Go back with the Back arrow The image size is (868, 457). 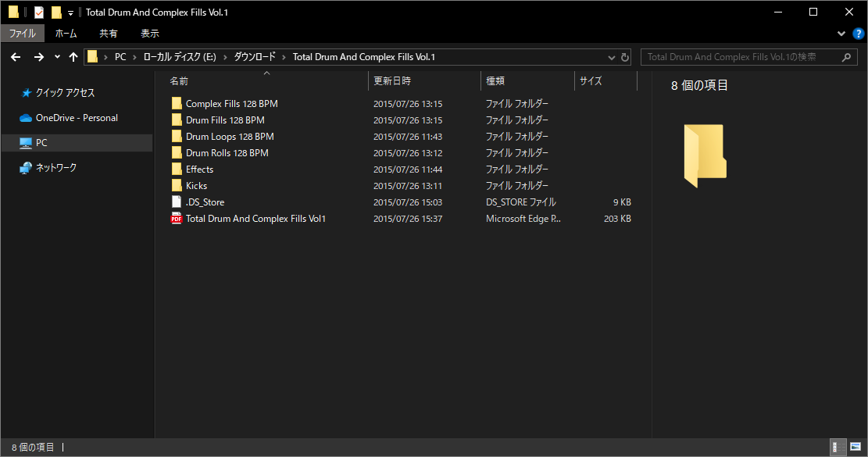[x=16, y=57]
